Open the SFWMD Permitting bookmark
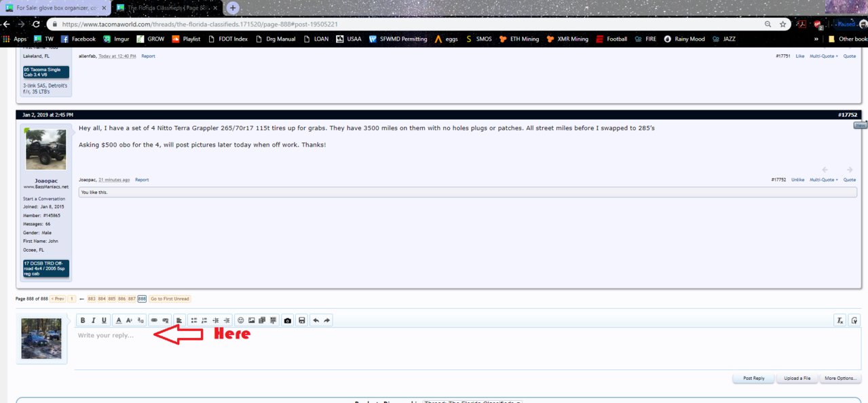Screen dimensions: 868x403 (x=398, y=39)
